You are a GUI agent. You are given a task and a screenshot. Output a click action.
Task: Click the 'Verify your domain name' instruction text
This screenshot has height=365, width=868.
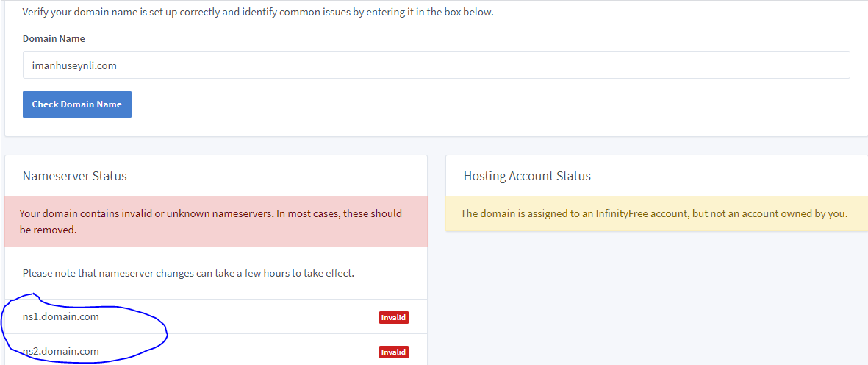[x=257, y=13]
